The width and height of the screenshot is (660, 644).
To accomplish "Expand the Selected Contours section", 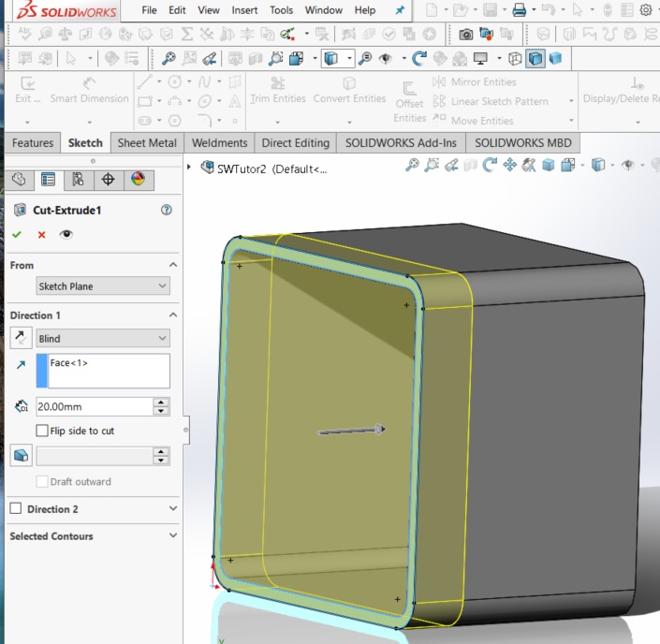I will click(173, 535).
